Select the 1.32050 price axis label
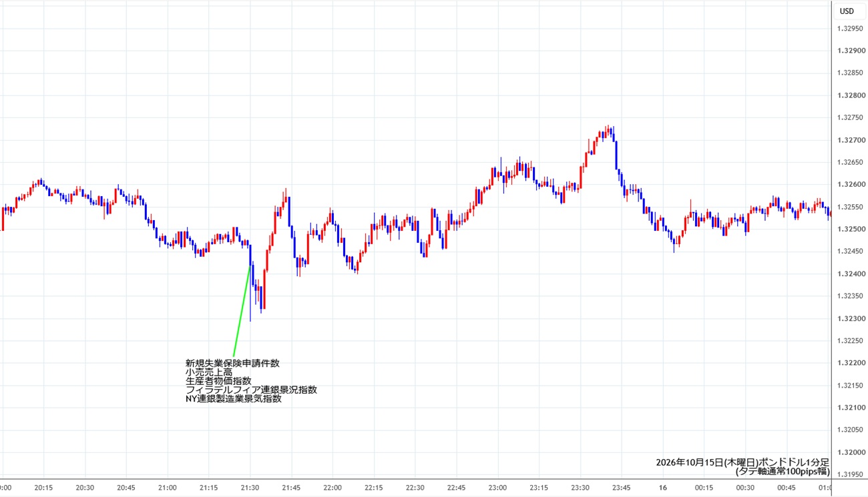The image size is (868, 497). click(x=849, y=430)
